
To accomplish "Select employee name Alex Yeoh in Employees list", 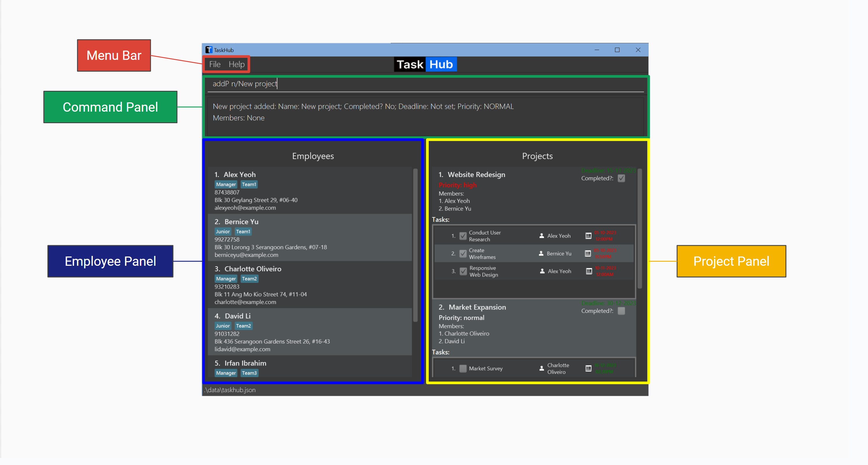I will tap(240, 174).
